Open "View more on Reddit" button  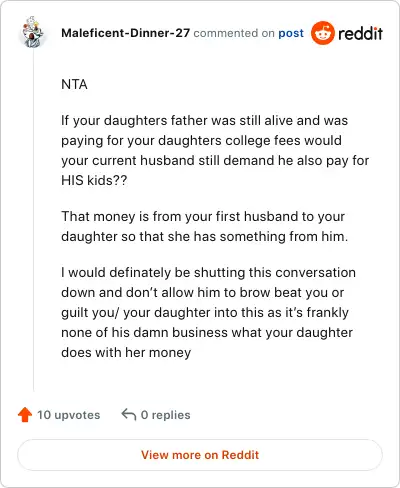(x=200, y=455)
